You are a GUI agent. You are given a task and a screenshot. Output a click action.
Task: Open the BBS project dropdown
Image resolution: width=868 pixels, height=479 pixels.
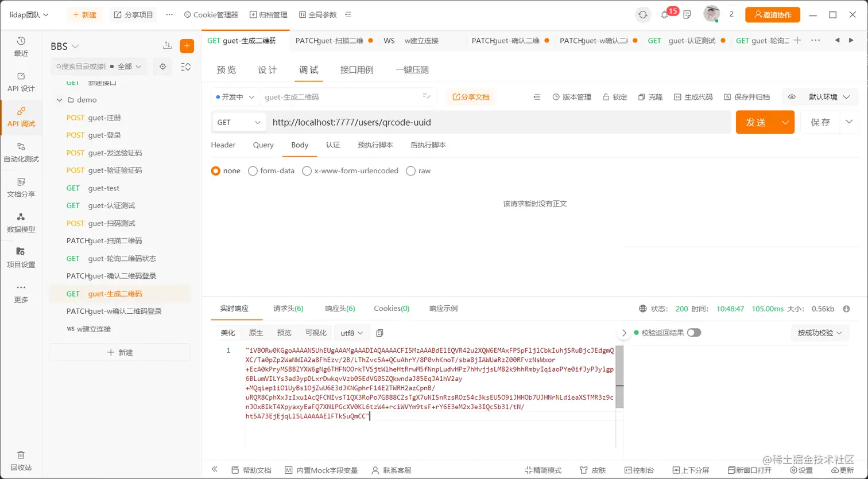point(65,46)
